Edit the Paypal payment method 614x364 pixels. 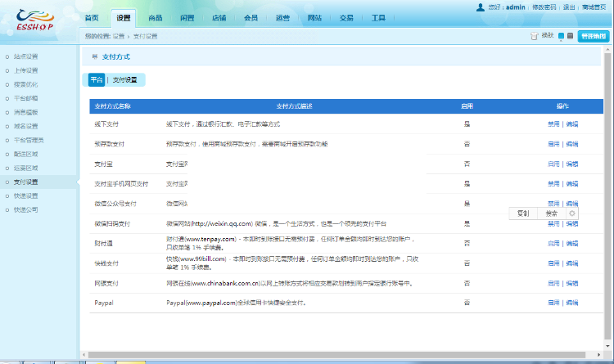[572, 303]
